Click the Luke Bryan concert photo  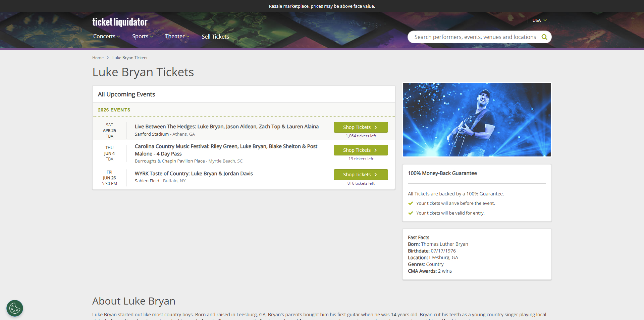[476, 120]
